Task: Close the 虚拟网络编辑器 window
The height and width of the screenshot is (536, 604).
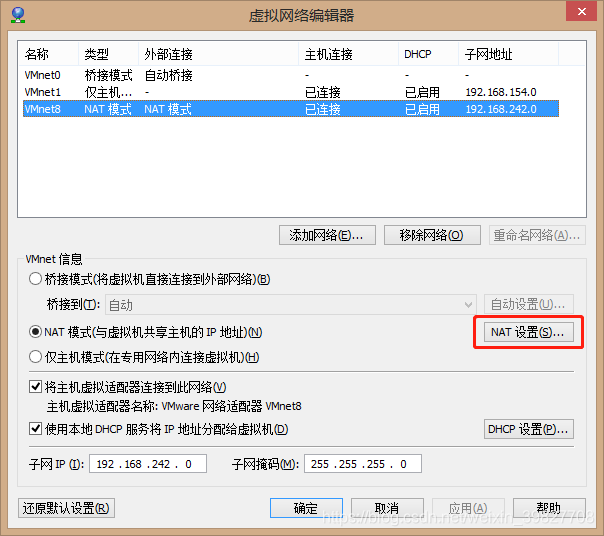Action: point(582,12)
